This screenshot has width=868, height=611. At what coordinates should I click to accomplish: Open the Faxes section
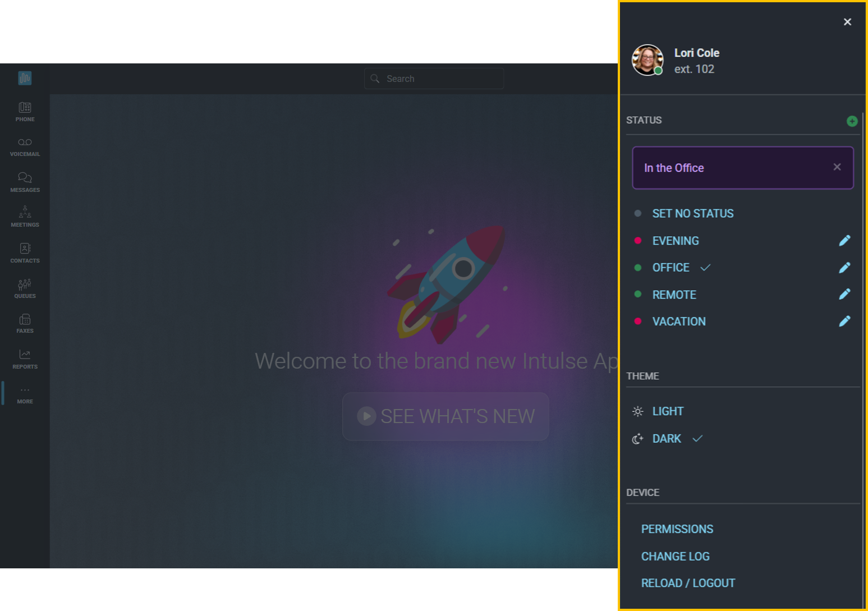(x=25, y=322)
